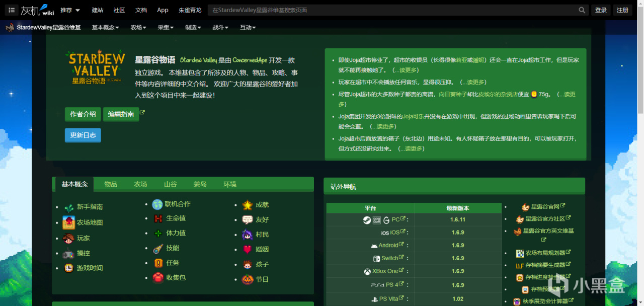Click the 任务 quest exclamation icon

(158, 263)
